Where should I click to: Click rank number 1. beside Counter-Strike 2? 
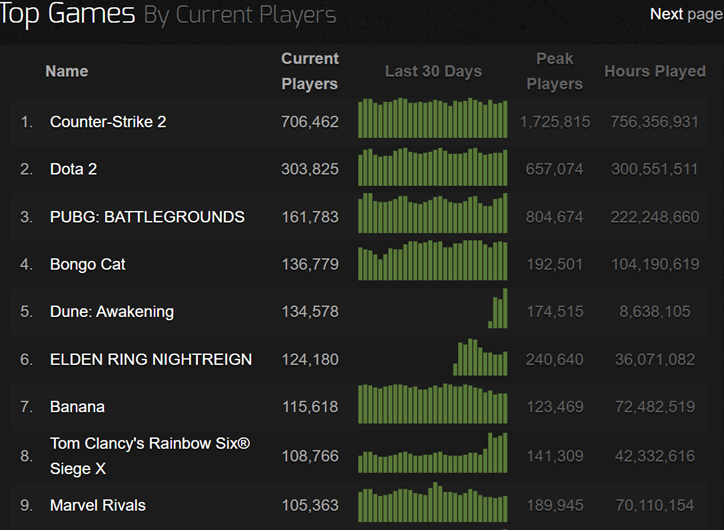pyautogui.click(x=26, y=122)
